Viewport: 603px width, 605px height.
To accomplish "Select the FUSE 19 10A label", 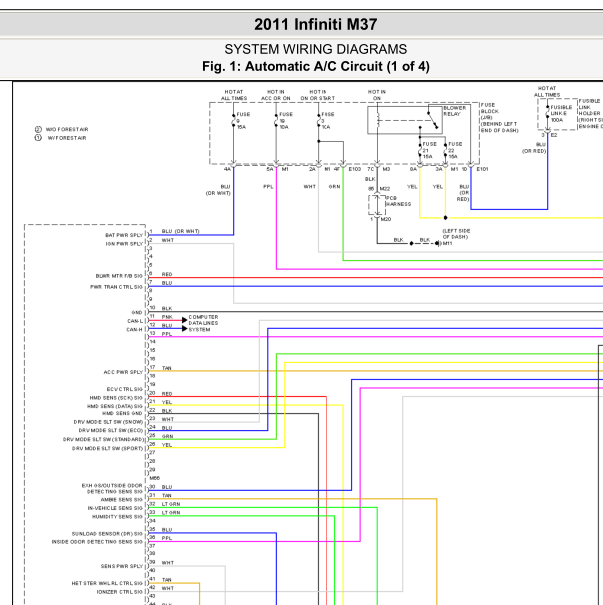I will 285,120.
